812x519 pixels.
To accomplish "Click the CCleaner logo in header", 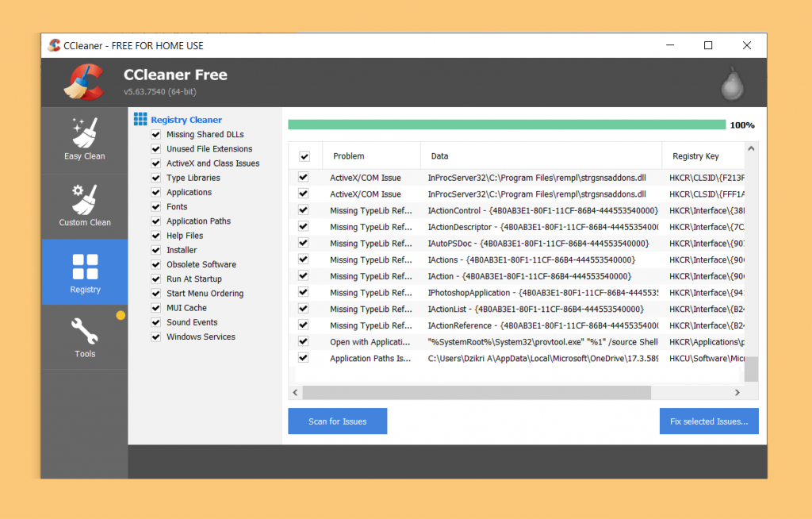I will tap(84, 83).
